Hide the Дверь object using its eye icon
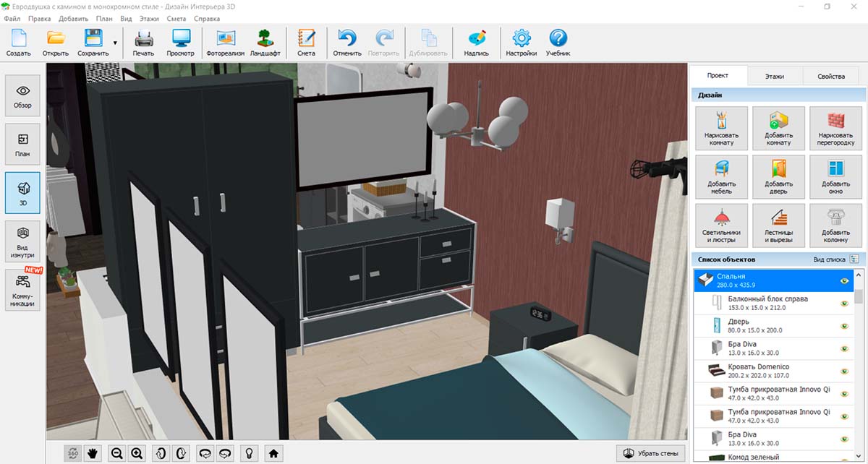 tap(844, 326)
